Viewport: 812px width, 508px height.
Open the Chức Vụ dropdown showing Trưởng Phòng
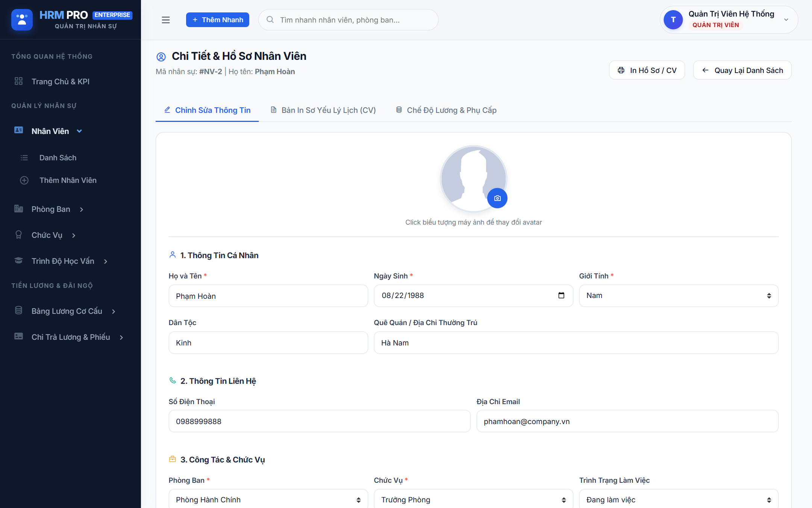point(473,499)
